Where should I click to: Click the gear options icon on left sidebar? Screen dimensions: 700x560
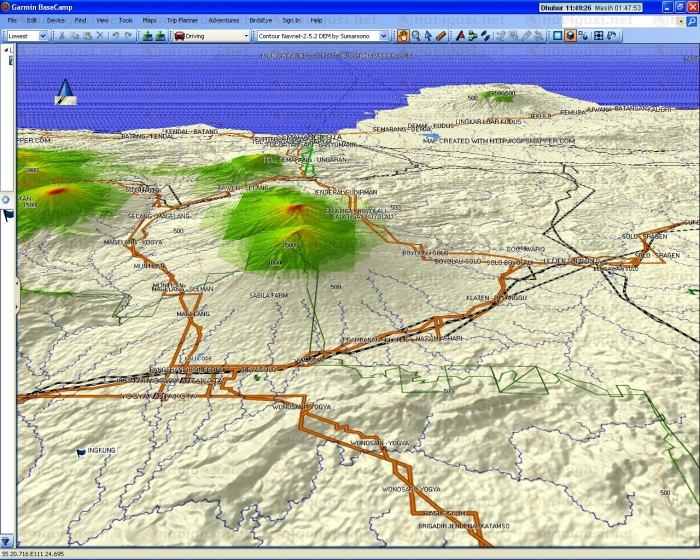click(6, 200)
